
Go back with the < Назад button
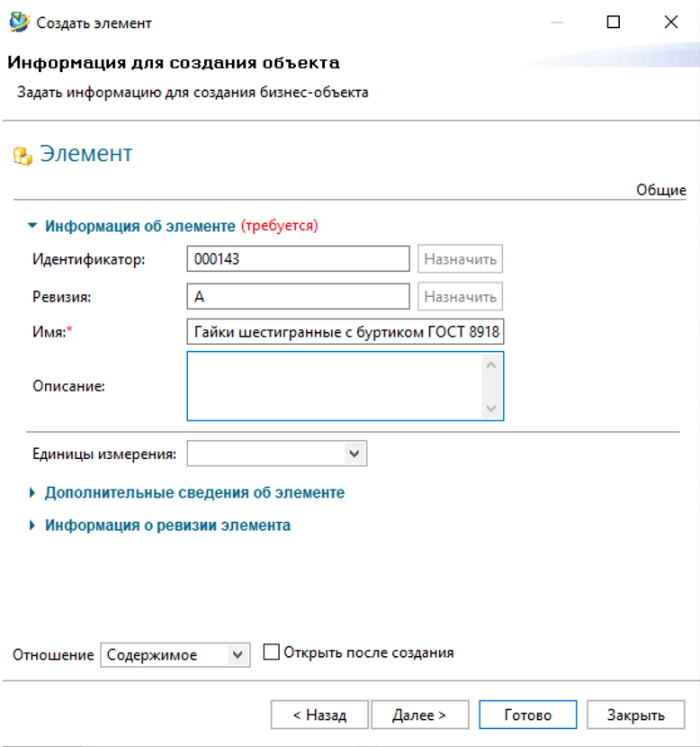coord(319,715)
